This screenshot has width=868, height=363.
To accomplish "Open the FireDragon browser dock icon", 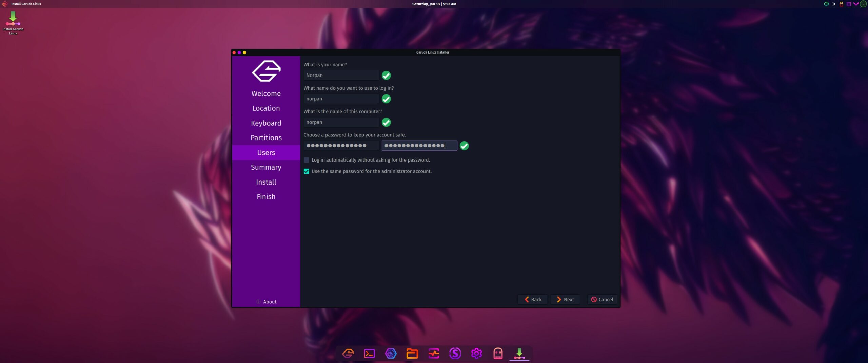I will point(391,354).
